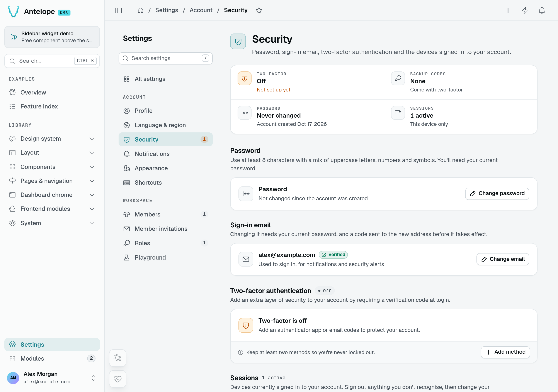Click the Backup codes key icon
Screen dimensions: 558x392
point(398,78)
